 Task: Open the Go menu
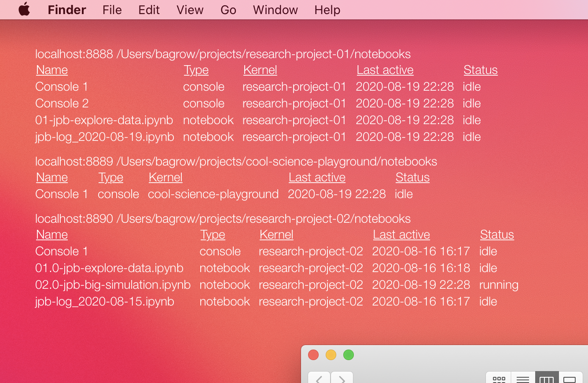[228, 10]
